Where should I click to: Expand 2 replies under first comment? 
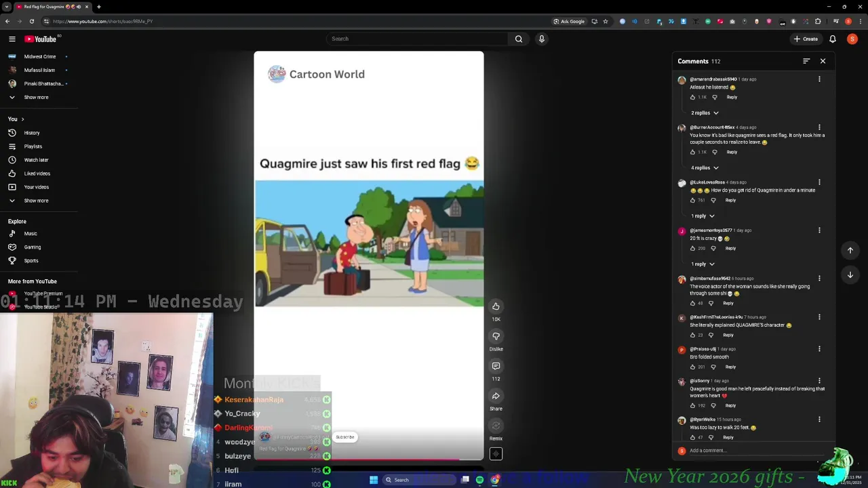pos(705,113)
